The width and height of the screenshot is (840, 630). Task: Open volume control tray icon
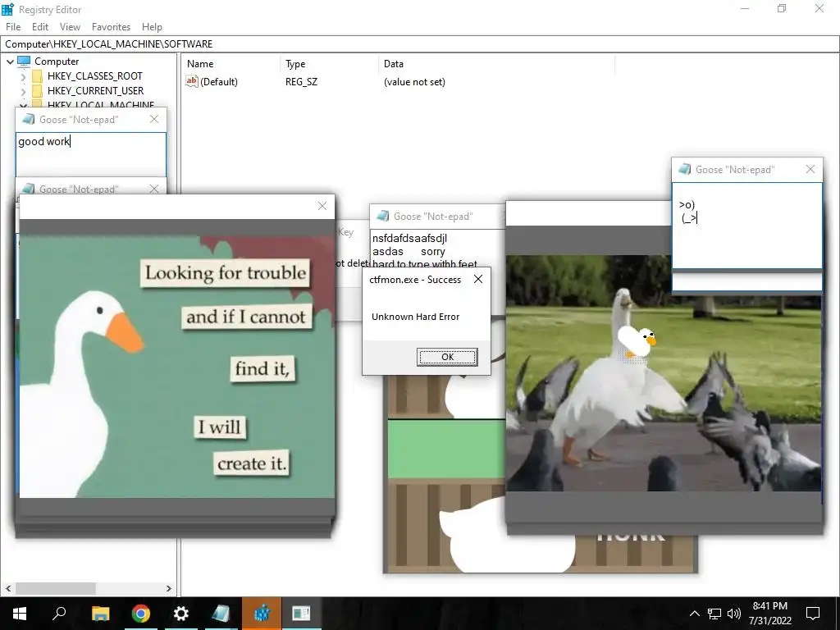coord(734,614)
